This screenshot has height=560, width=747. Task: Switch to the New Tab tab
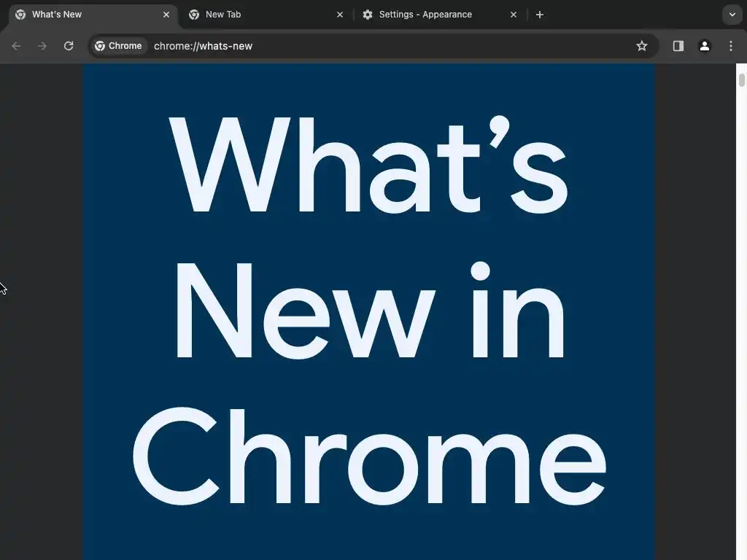(x=266, y=15)
